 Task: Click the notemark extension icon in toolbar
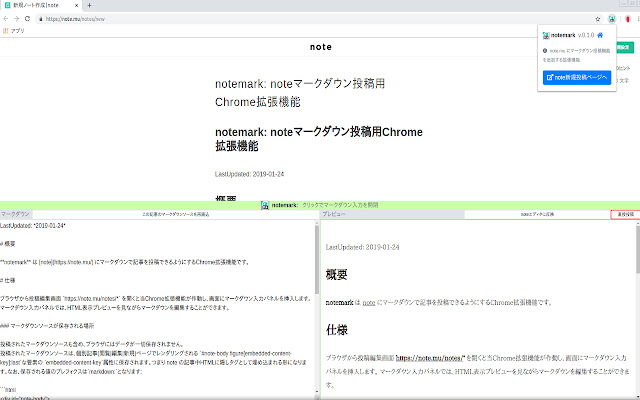610,19
